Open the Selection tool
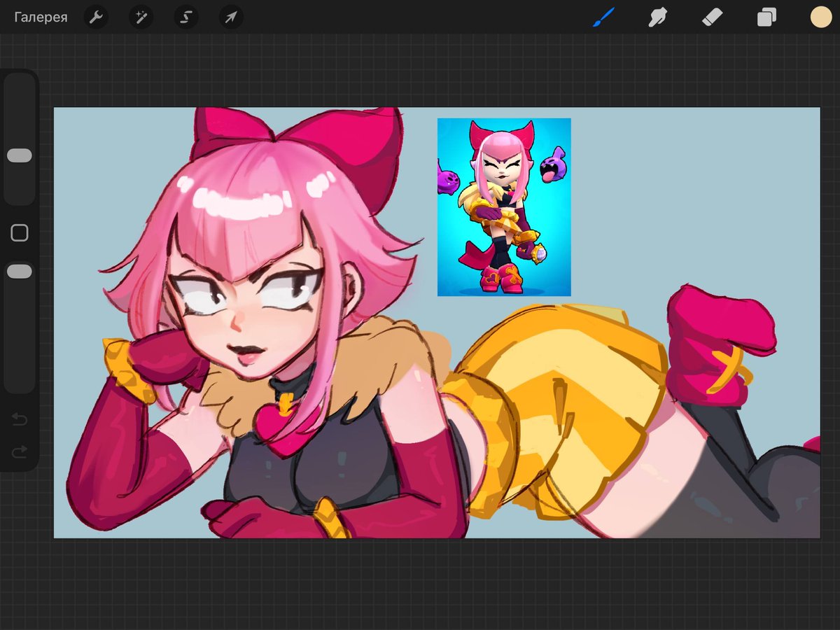The width and height of the screenshot is (840, 630). (x=185, y=17)
